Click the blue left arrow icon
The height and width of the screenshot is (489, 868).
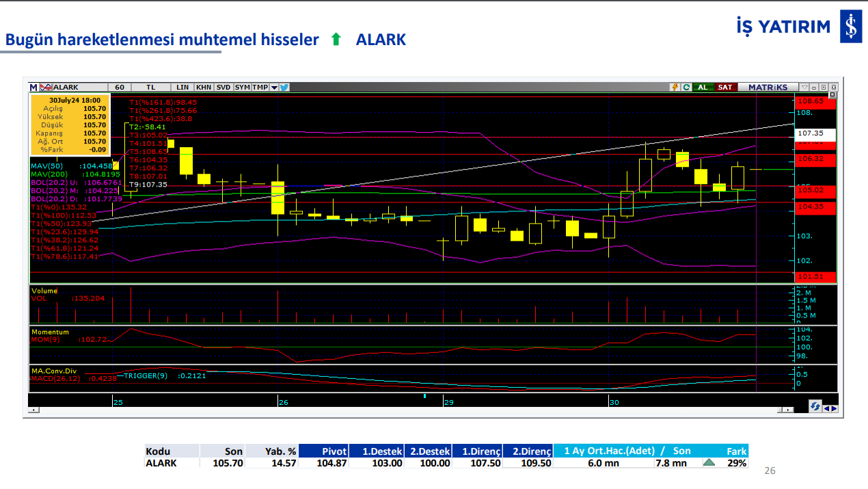click(x=826, y=408)
